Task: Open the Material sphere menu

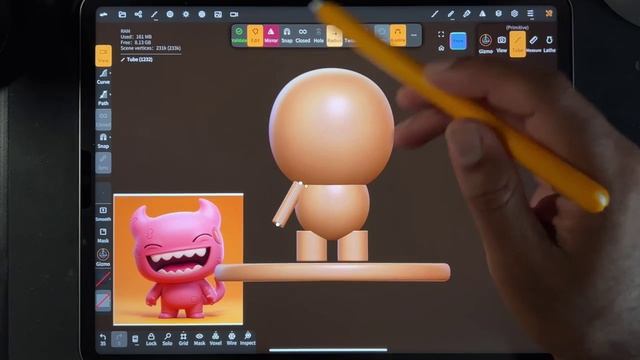Action: click(x=170, y=14)
